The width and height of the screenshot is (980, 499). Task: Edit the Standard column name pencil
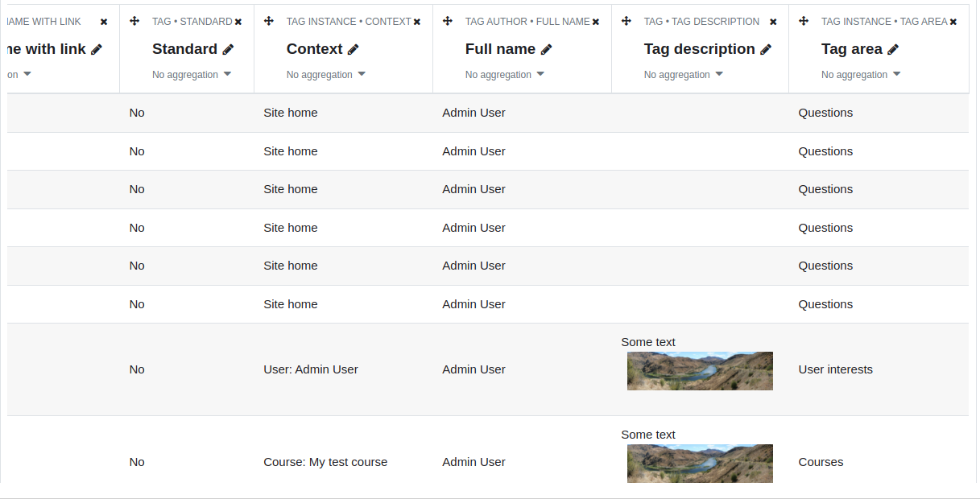click(x=229, y=49)
